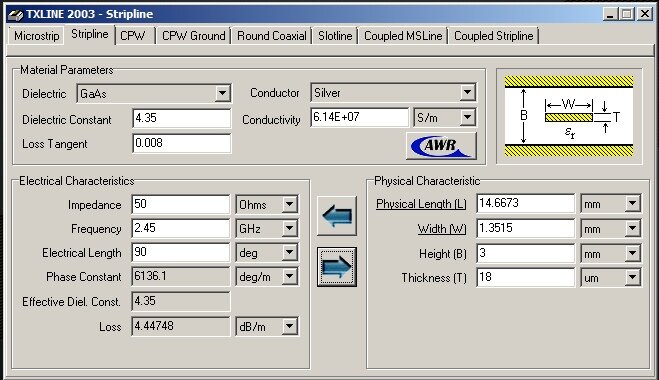Select the Stripline tab
Screen dimensions: 659x380
[90, 34]
